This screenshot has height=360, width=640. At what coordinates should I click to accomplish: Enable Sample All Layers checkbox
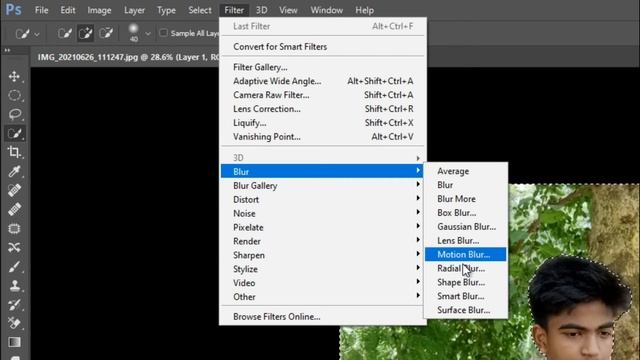(x=163, y=33)
